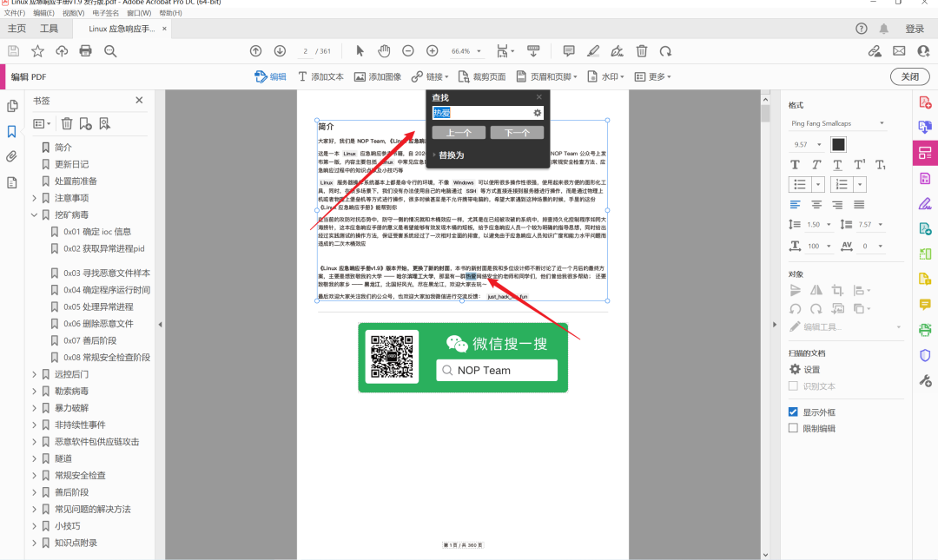Activate the hand pan tool

point(384,51)
